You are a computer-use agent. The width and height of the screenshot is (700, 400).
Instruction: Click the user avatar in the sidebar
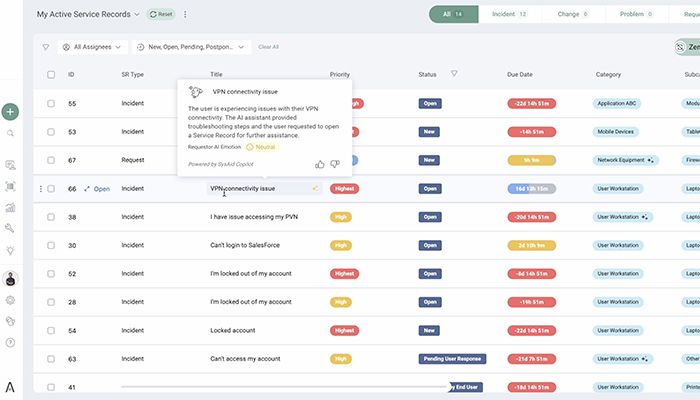10,279
